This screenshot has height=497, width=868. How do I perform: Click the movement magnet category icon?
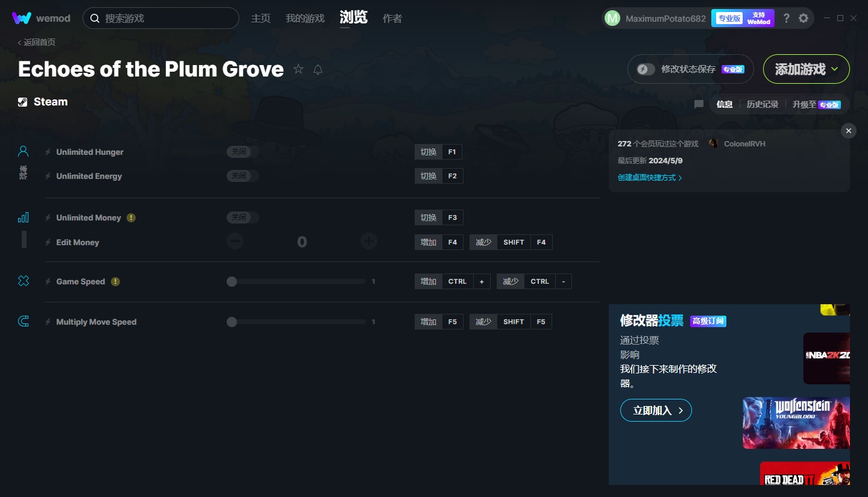pyautogui.click(x=23, y=322)
